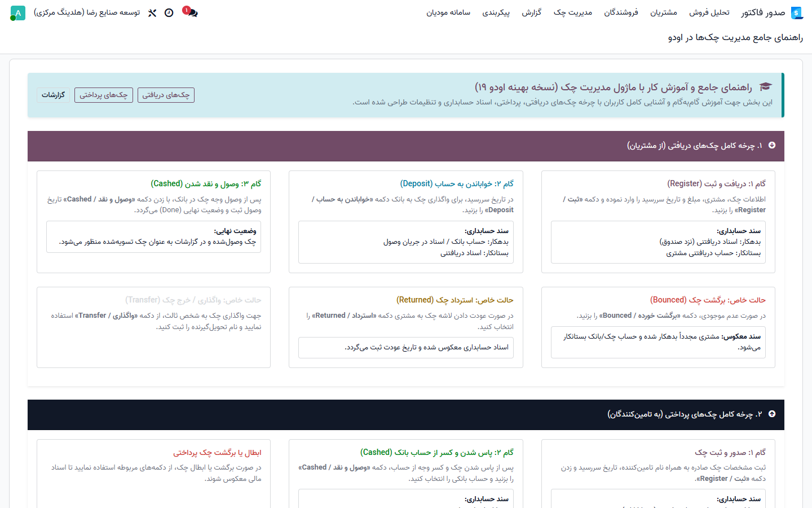Viewport: 812px width, 508px height.
Task: Open the فروشندگان menu
Action: 621,12
